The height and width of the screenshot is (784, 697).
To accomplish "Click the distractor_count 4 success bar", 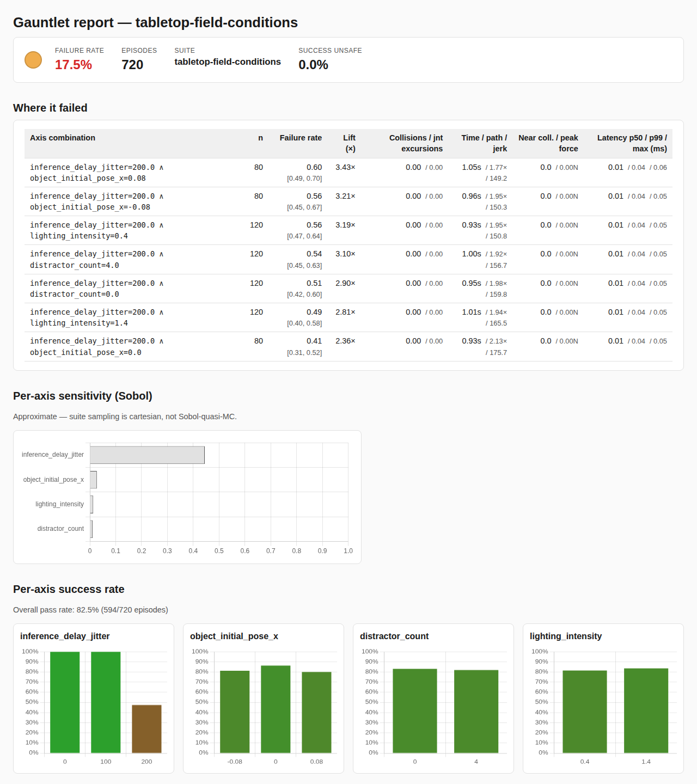I will coord(476,712).
